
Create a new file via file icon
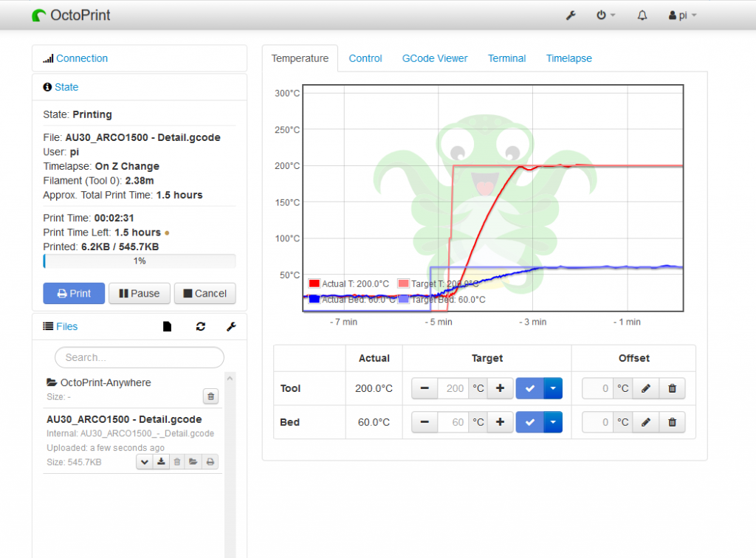point(167,327)
